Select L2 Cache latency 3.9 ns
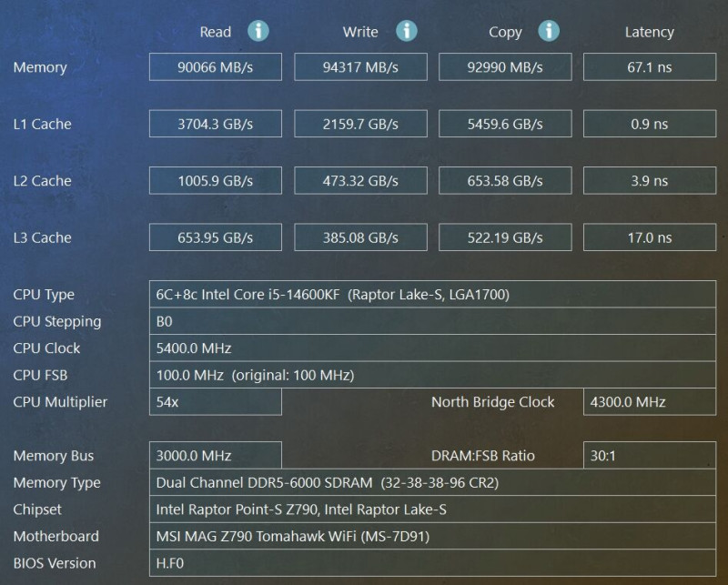 (650, 181)
